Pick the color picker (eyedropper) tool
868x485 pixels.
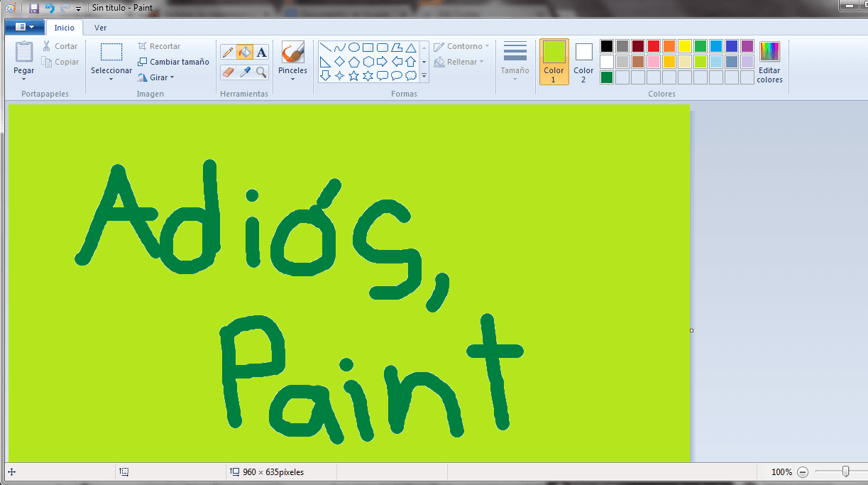pyautogui.click(x=245, y=72)
